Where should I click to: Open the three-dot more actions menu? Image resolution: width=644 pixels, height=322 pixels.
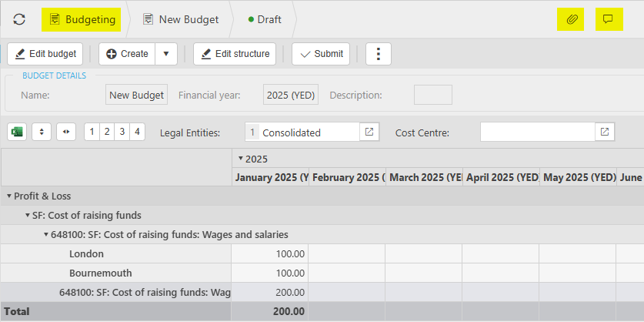pos(379,54)
